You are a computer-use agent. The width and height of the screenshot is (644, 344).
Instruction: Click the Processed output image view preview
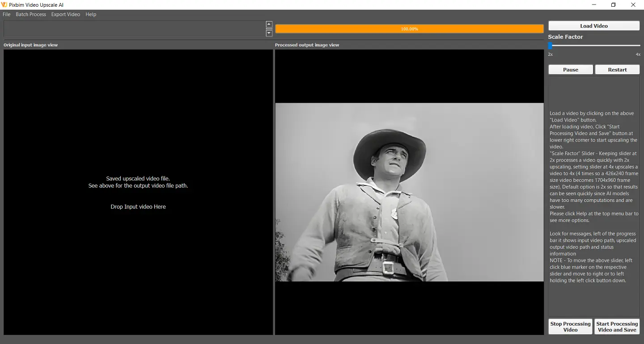click(x=409, y=192)
